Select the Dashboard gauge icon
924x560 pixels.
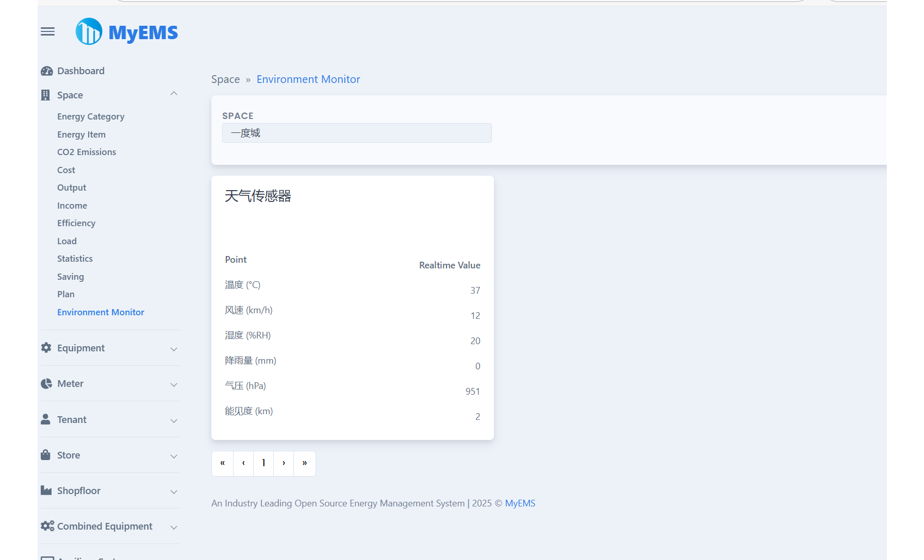coord(46,71)
